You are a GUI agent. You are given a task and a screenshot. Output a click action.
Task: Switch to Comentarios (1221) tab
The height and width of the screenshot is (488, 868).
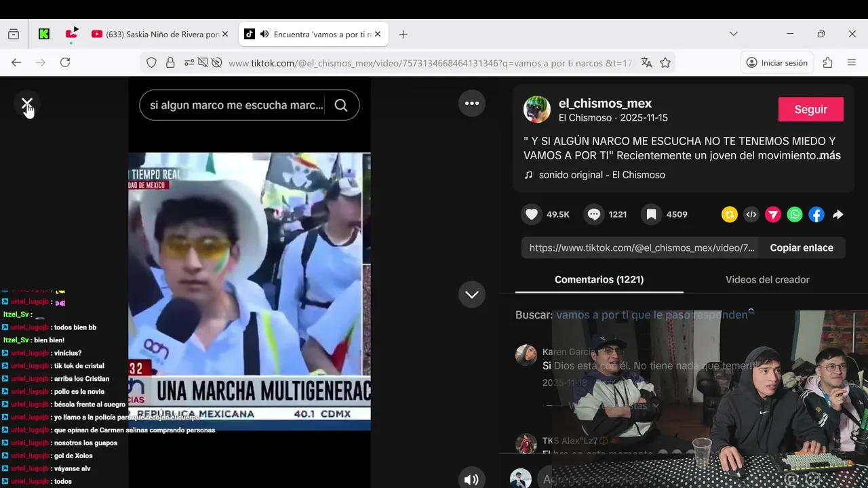point(599,279)
